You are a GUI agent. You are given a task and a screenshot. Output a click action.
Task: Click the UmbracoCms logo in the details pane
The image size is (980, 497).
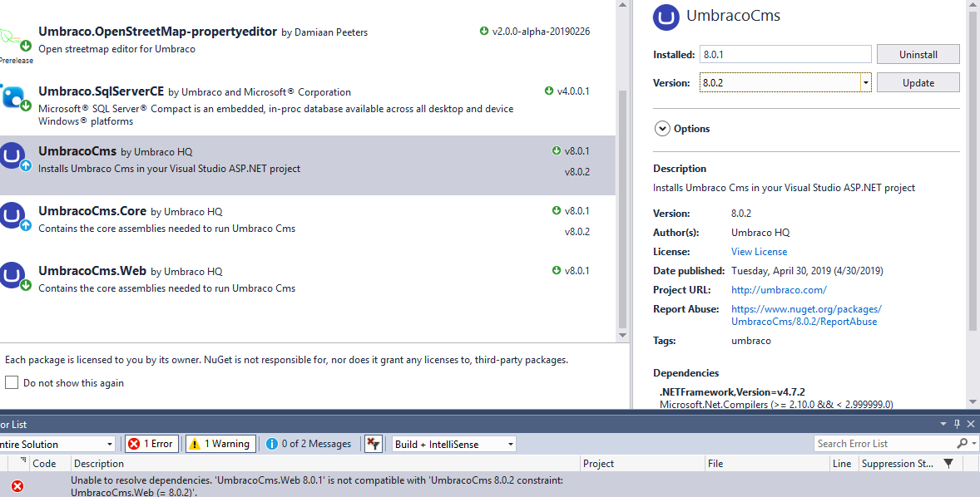click(x=666, y=17)
